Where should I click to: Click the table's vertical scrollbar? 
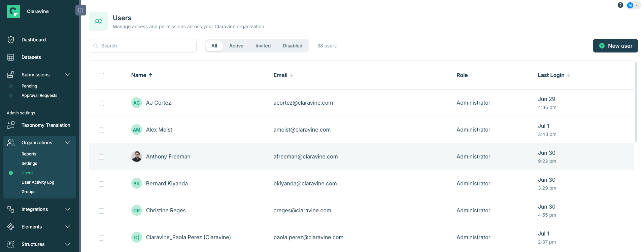tap(636, 102)
